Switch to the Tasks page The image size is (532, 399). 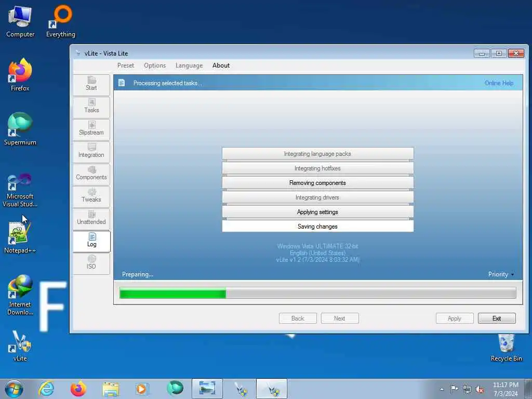coord(91,107)
